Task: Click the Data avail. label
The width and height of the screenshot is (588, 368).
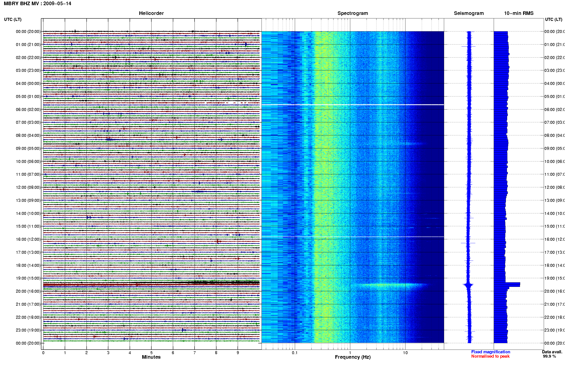Action: coord(552,352)
